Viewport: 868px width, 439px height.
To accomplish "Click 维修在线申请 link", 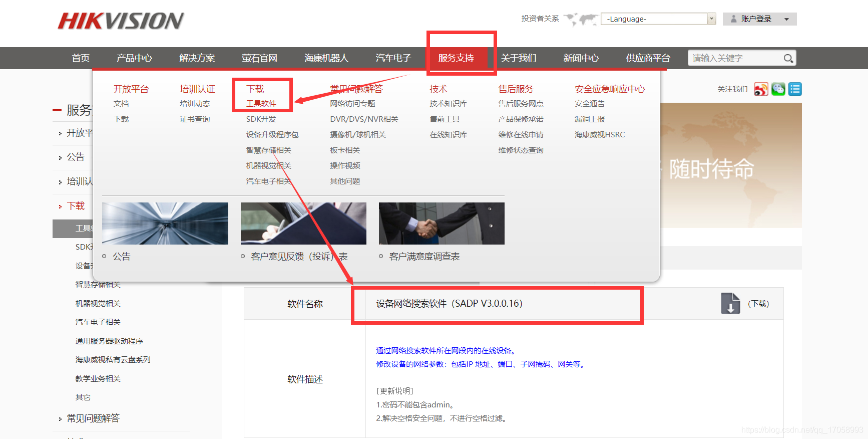I will click(521, 135).
